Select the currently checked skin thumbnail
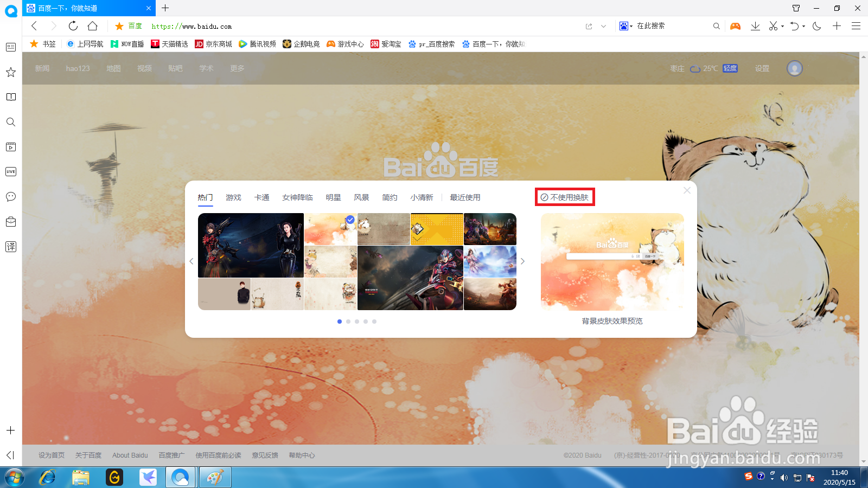Screen dimensions: 868x488 [x=330, y=229]
